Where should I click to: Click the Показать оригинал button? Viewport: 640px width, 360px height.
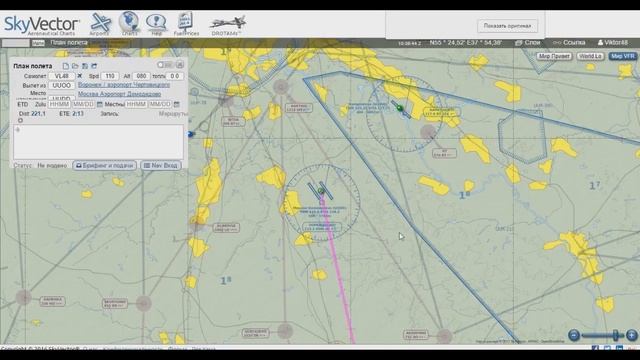point(507,26)
